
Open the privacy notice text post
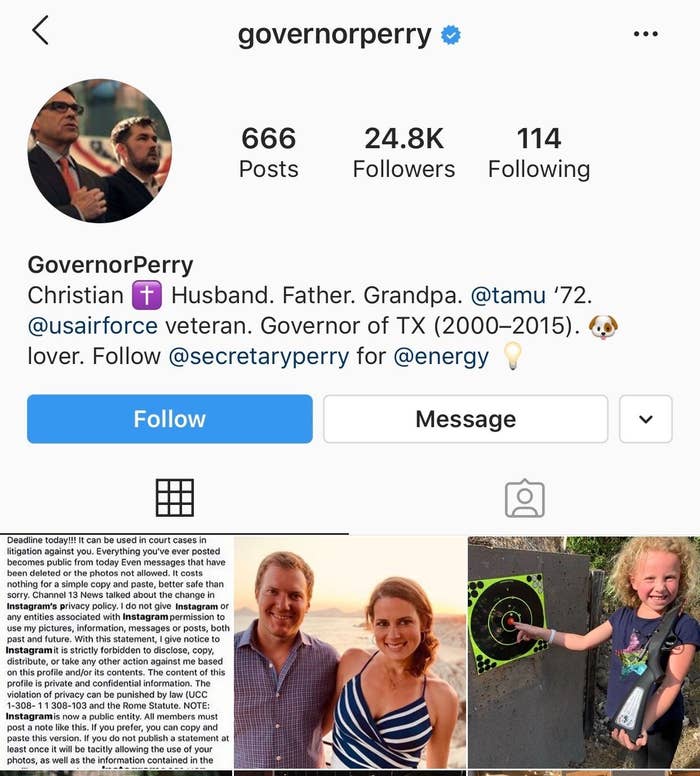116,652
